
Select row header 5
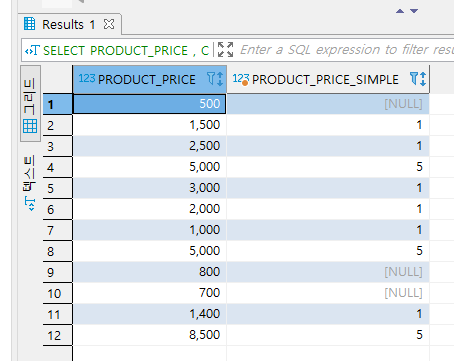click(x=58, y=188)
